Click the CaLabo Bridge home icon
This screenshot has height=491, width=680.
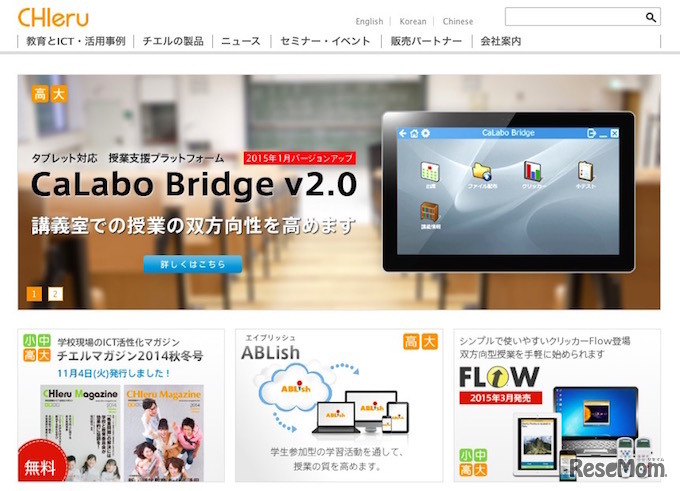pyautogui.click(x=414, y=133)
